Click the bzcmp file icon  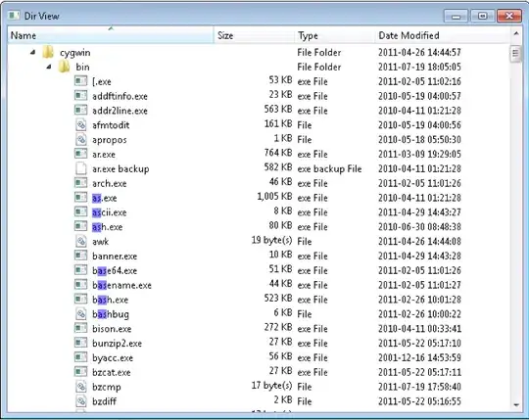[81, 387]
